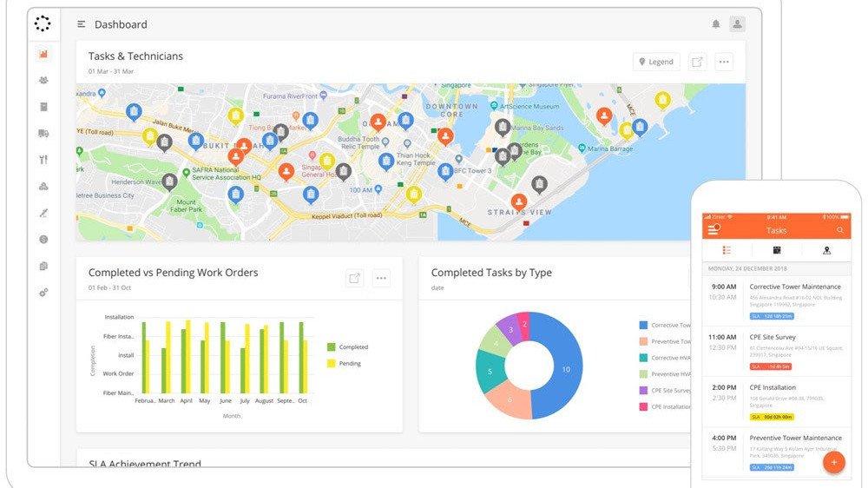The width and height of the screenshot is (868, 488).
Task: Click the settings gears icon in sidebar
Action: [43, 293]
